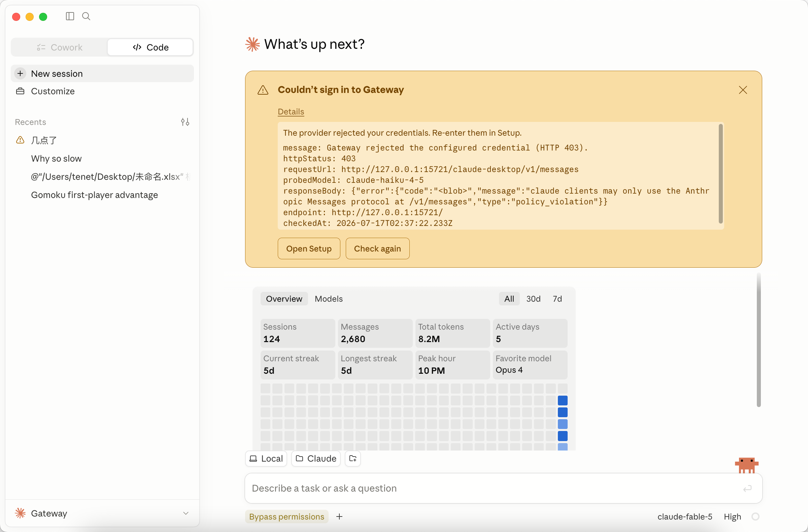Viewport: 808px width, 532px height.
Task: Click the Claude starburst logo by the heading
Action: point(252,44)
